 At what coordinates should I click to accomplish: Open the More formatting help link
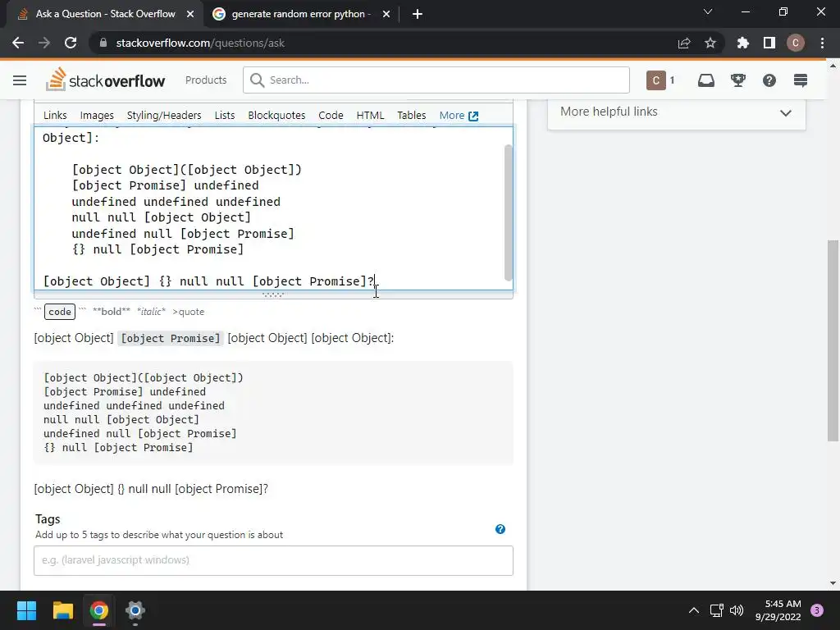459,115
